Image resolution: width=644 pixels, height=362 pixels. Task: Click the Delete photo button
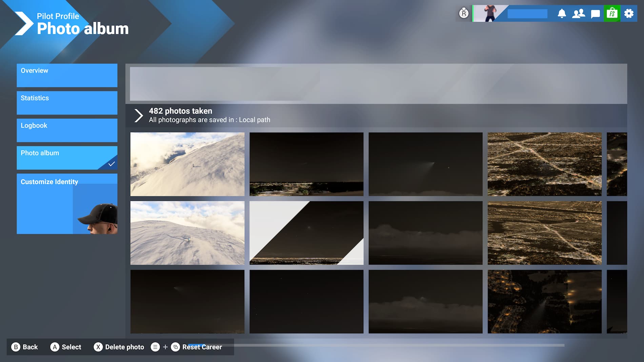pos(119,347)
